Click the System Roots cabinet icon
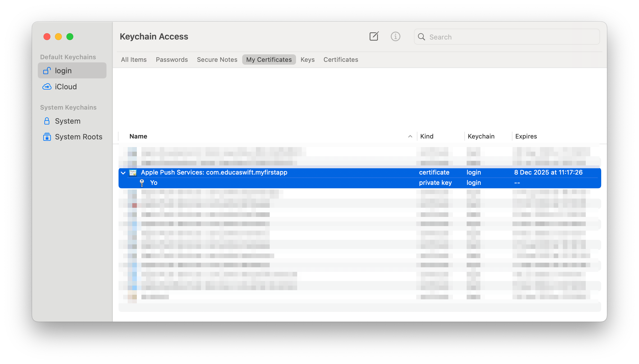 pyautogui.click(x=47, y=137)
